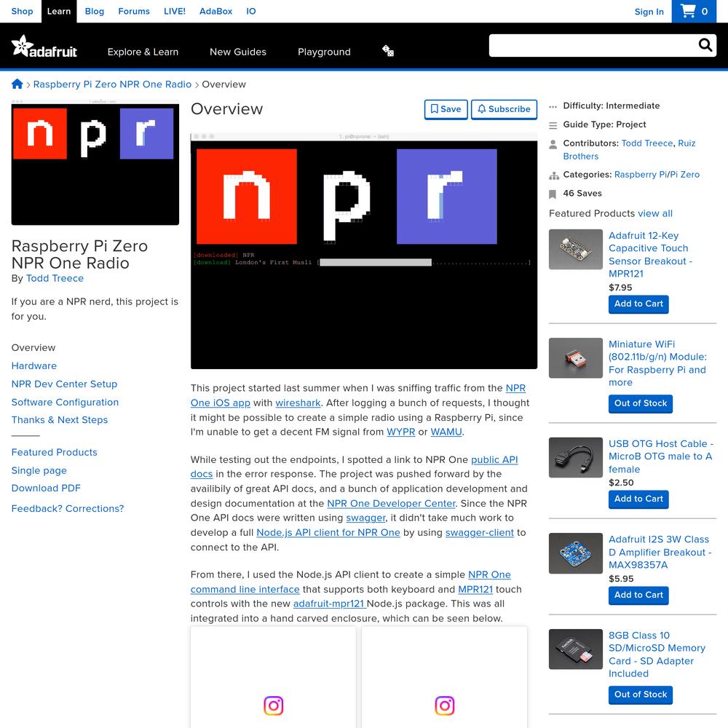Open 8GB Class 10 SD/MicroSD card link
Viewport: 728px width, 728px height.
(657, 654)
